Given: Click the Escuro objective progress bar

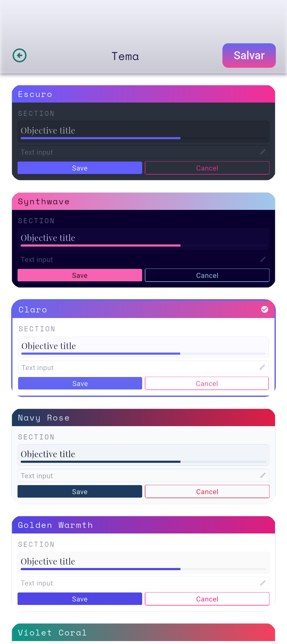Looking at the screenshot, I should 143,138.
